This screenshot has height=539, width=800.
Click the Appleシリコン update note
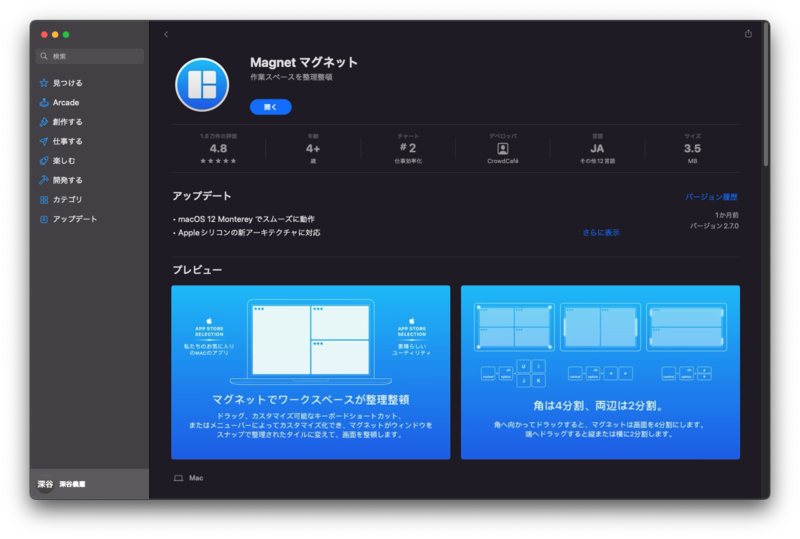(247, 232)
